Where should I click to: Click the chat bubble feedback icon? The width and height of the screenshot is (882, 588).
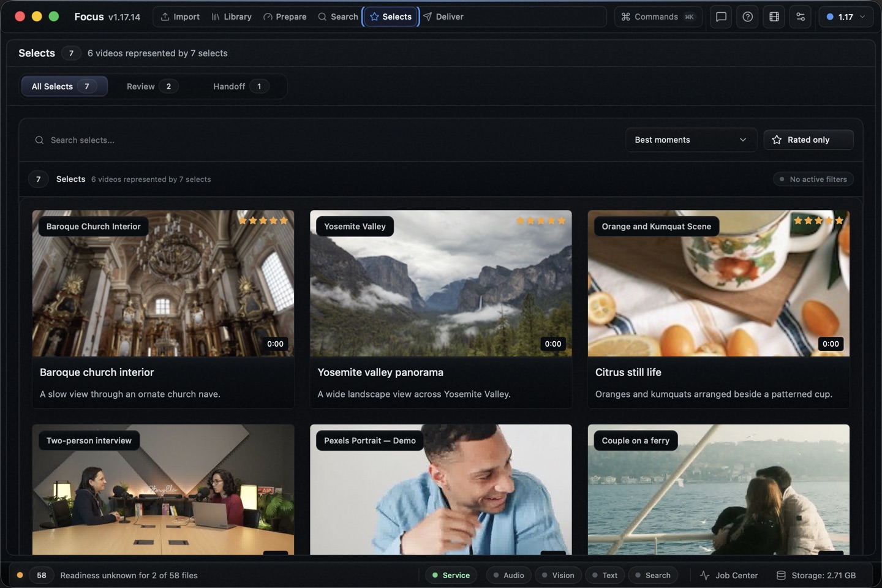[x=721, y=17]
